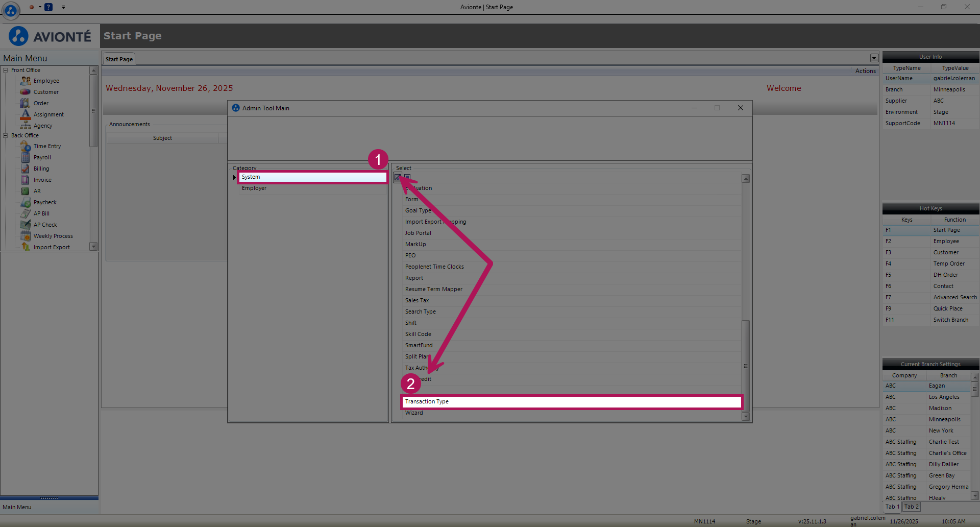The width and height of the screenshot is (980, 527).
Task: Minimize the Admin Tool Main window
Action: [x=694, y=108]
